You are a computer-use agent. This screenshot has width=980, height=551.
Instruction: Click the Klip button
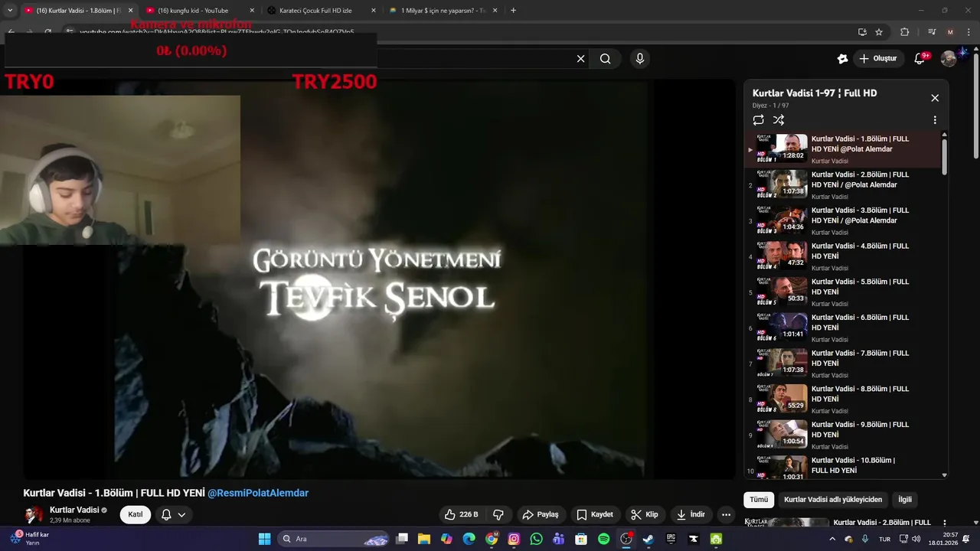(x=644, y=514)
